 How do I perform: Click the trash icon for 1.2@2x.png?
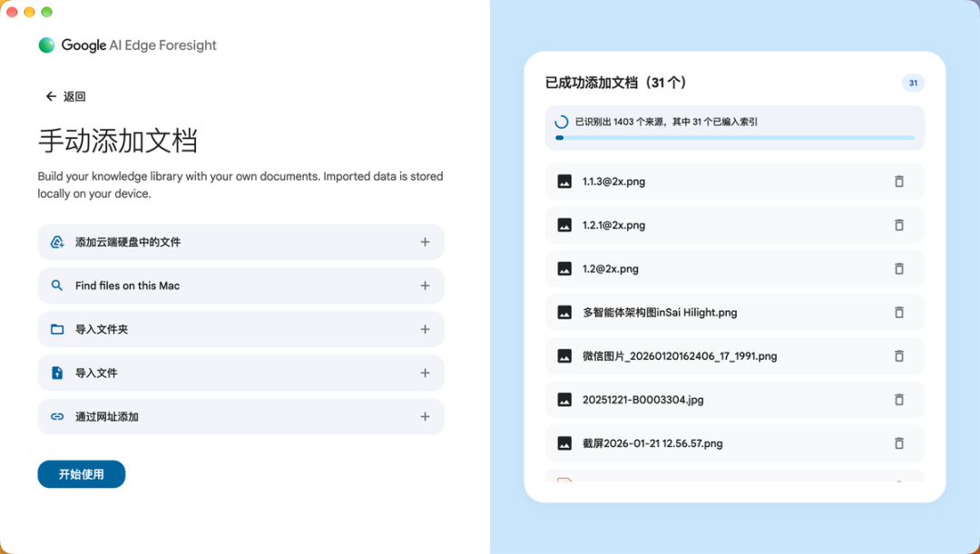tap(898, 269)
